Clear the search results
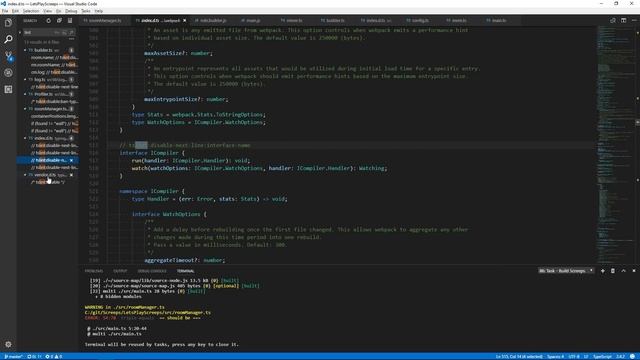This screenshot has width=640, height=360. pos(70,20)
